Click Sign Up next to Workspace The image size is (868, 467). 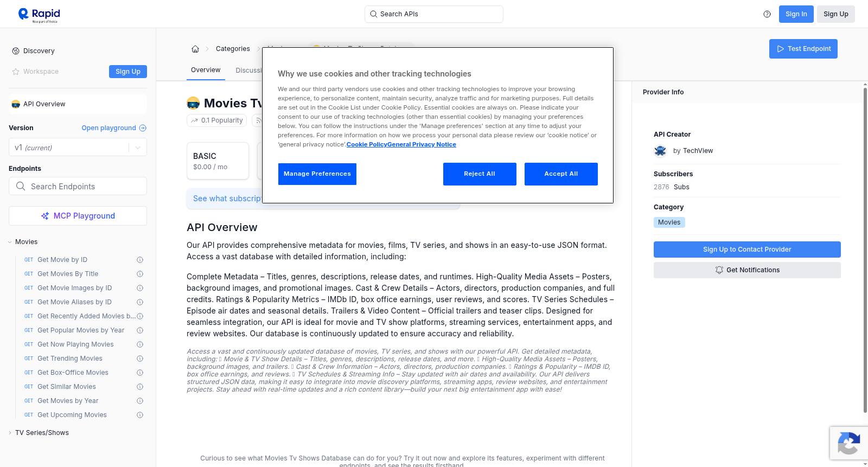128,72
